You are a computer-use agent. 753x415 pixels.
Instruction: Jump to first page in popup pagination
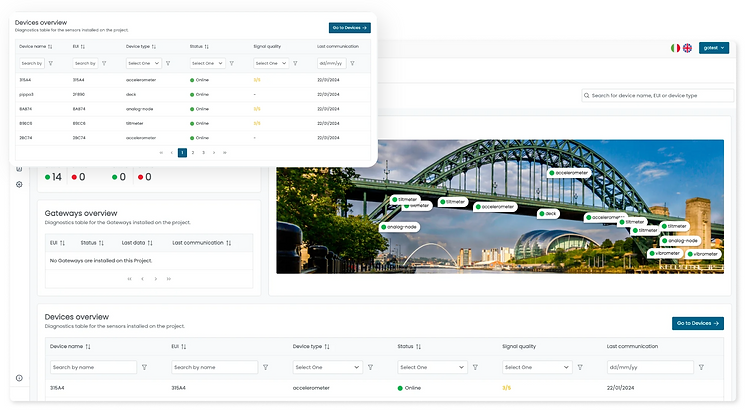pyautogui.click(x=161, y=153)
